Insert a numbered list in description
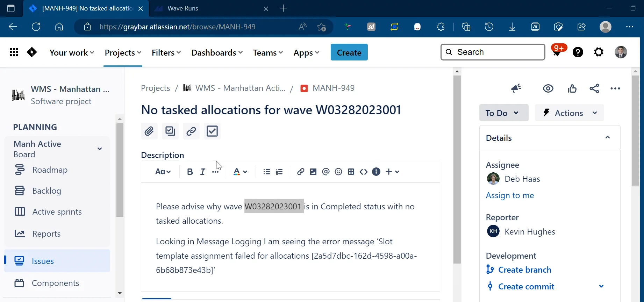The height and width of the screenshot is (302, 644). pos(279,172)
